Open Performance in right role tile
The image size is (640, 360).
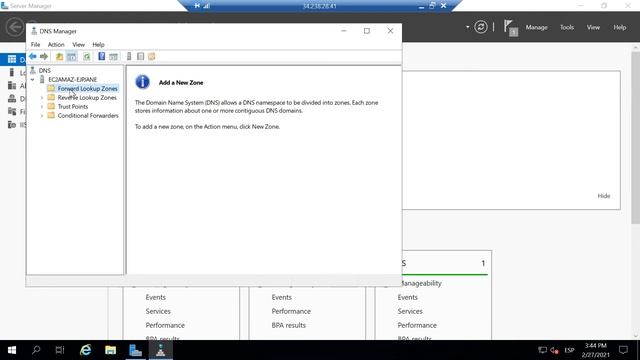(x=417, y=325)
